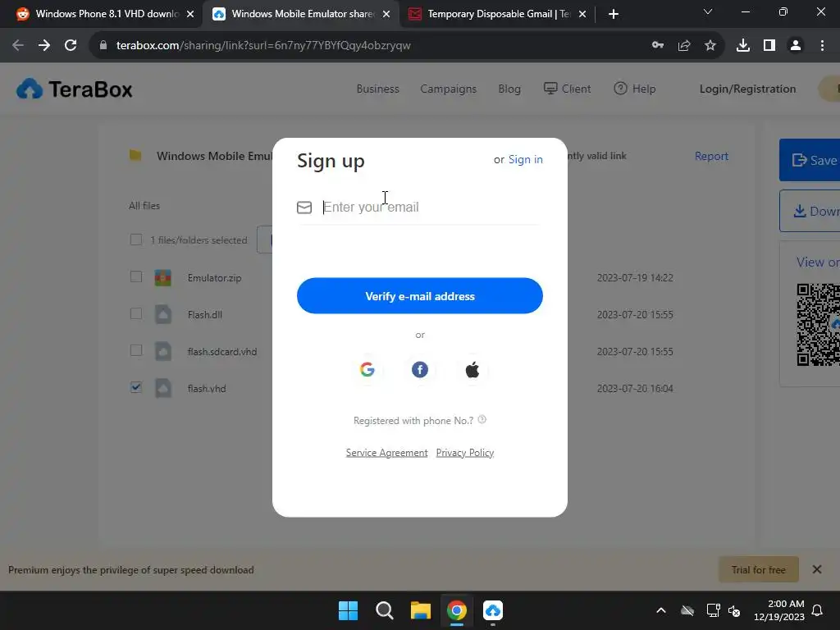Close the premium banner
The image size is (840, 630).
(817, 569)
